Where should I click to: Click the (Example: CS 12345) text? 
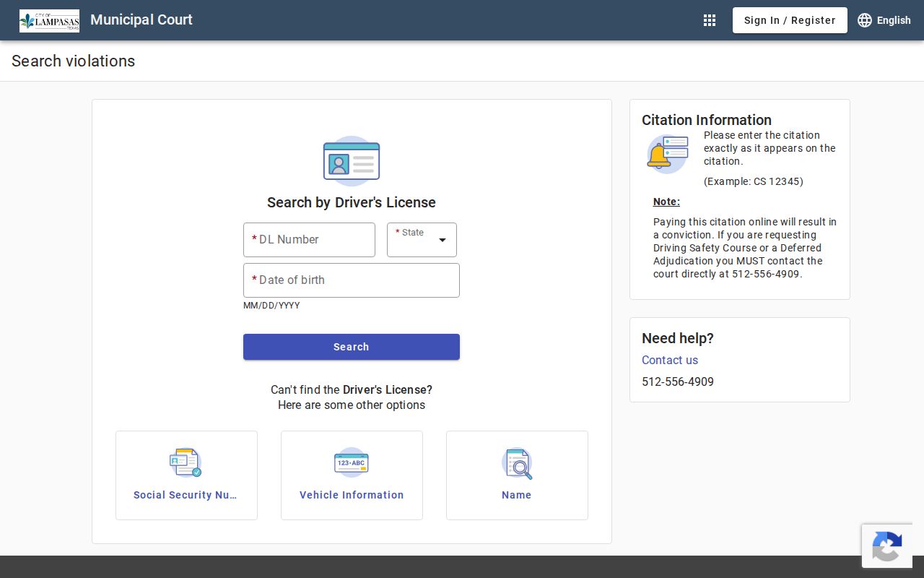(754, 181)
